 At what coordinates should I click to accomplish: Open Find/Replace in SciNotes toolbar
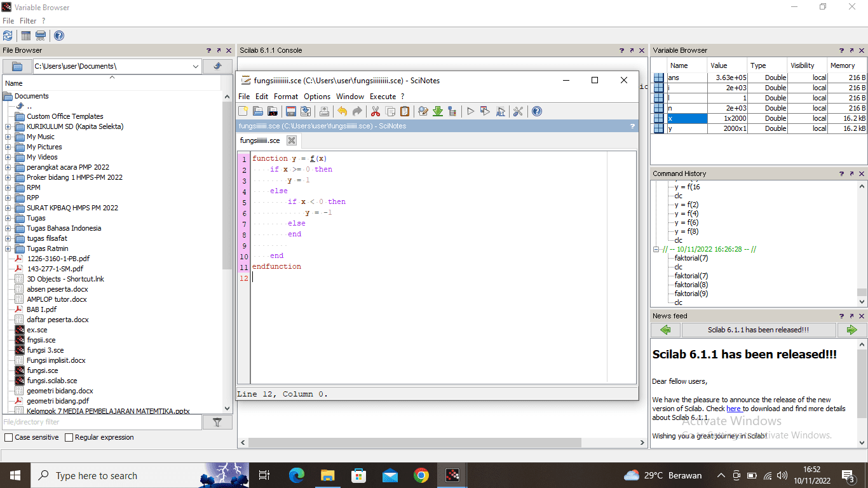click(x=423, y=111)
